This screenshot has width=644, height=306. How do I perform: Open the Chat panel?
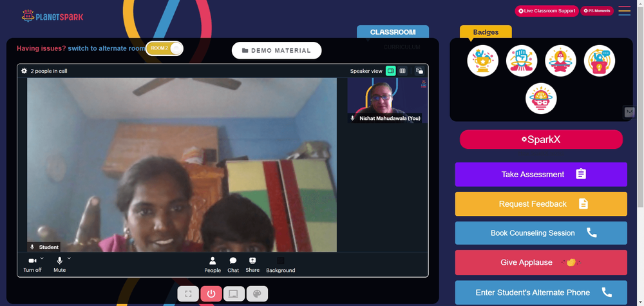pos(233,265)
